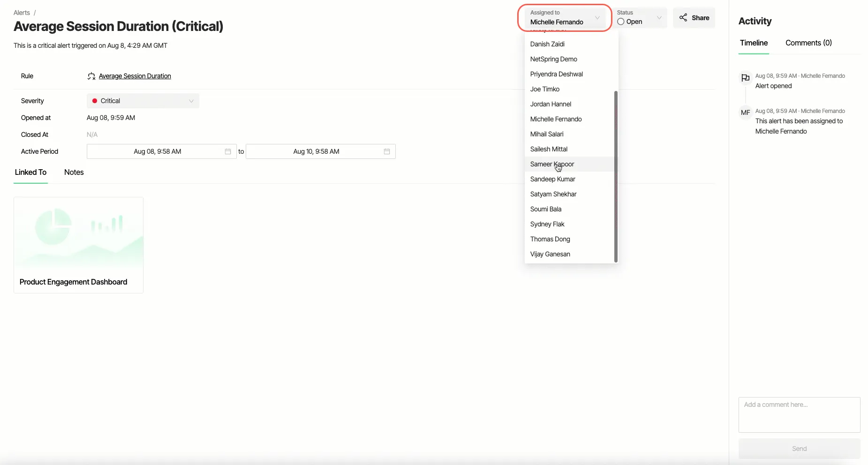Click the alert assigned timeline message
The image size is (868, 465).
point(799,126)
